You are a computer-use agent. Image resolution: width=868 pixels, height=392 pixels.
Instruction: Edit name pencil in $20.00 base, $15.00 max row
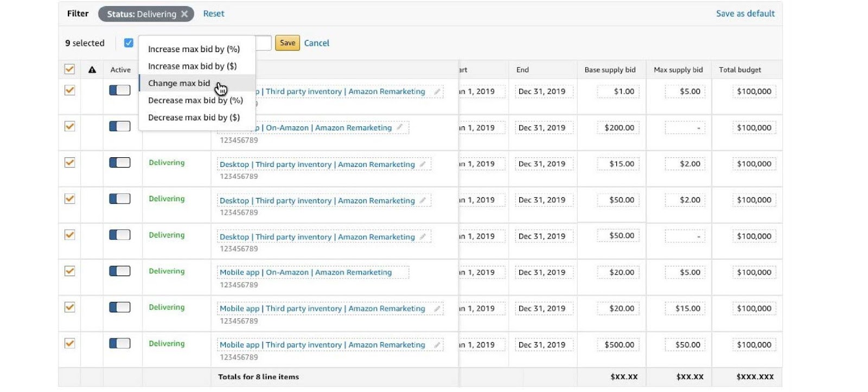(x=437, y=309)
